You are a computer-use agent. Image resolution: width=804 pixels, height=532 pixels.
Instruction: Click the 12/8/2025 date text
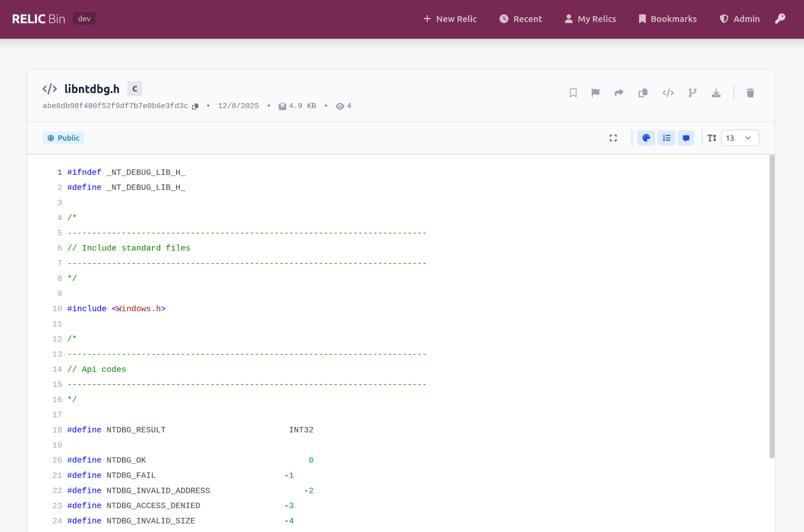tap(238, 106)
